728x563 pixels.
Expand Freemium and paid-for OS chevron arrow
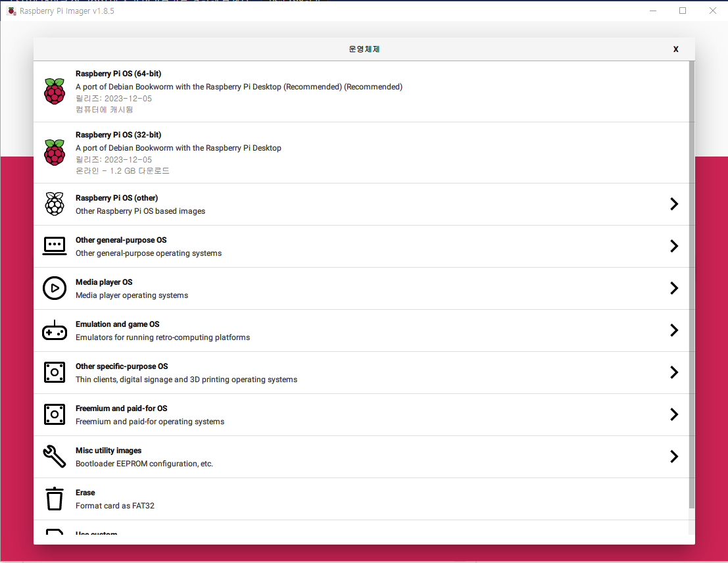(x=674, y=414)
